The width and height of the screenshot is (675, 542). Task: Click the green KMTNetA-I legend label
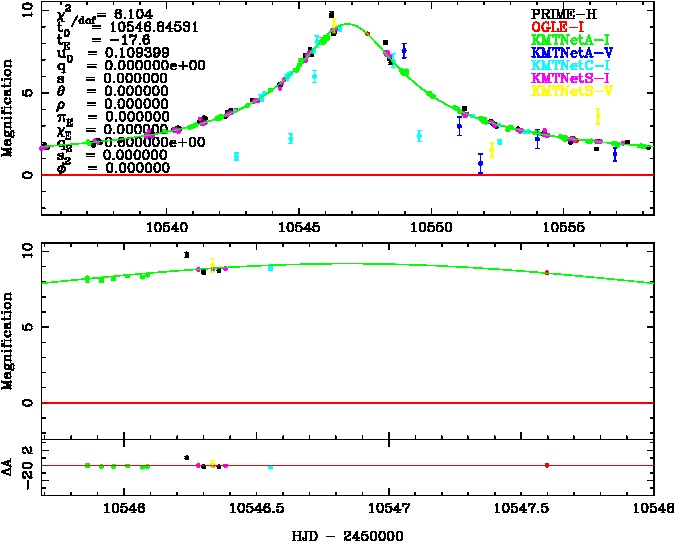[x=564, y=39]
